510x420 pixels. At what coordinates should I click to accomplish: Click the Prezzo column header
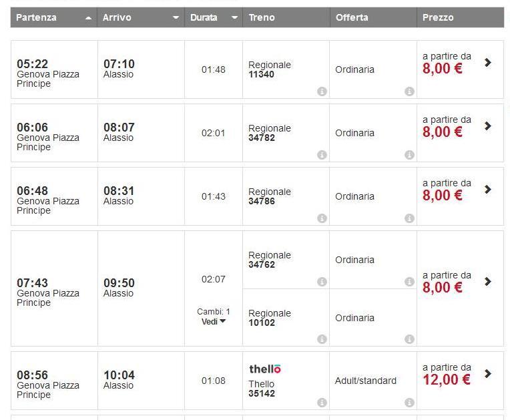pos(438,17)
